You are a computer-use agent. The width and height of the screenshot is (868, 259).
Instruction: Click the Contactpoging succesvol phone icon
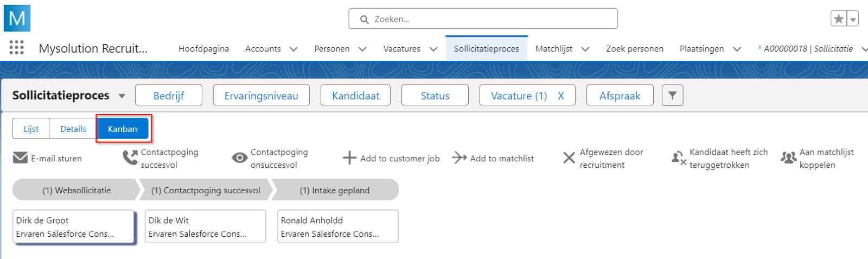click(x=130, y=158)
